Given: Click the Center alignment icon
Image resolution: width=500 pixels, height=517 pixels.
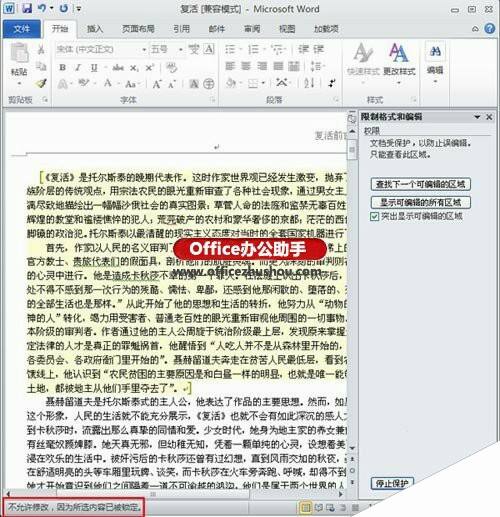Looking at the screenshot, I should [246, 66].
